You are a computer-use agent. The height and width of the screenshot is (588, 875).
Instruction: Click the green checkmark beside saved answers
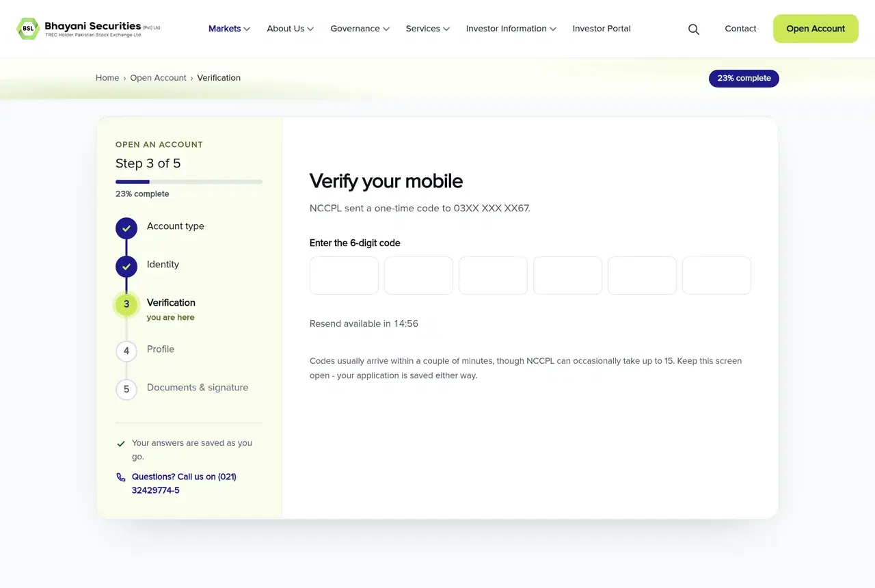point(121,444)
